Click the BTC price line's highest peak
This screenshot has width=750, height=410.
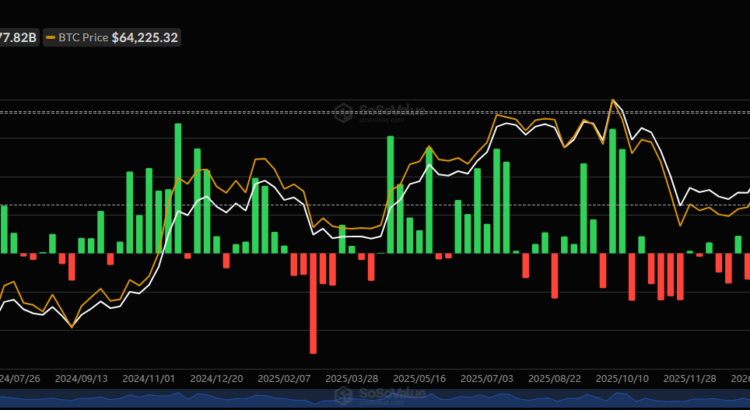pyautogui.click(x=612, y=100)
